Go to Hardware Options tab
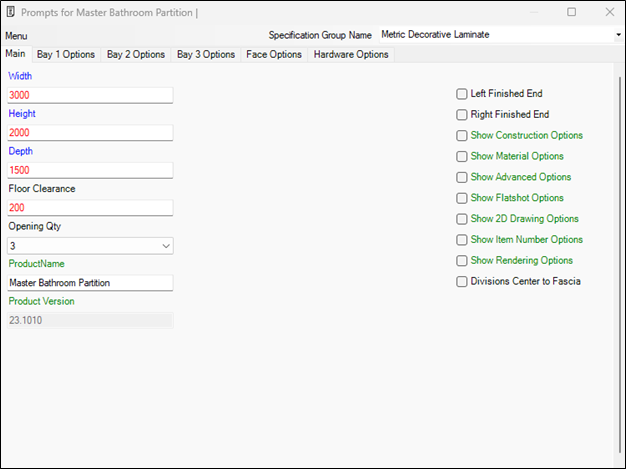This screenshot has width=626, height=469. click(x=351, y=54)
